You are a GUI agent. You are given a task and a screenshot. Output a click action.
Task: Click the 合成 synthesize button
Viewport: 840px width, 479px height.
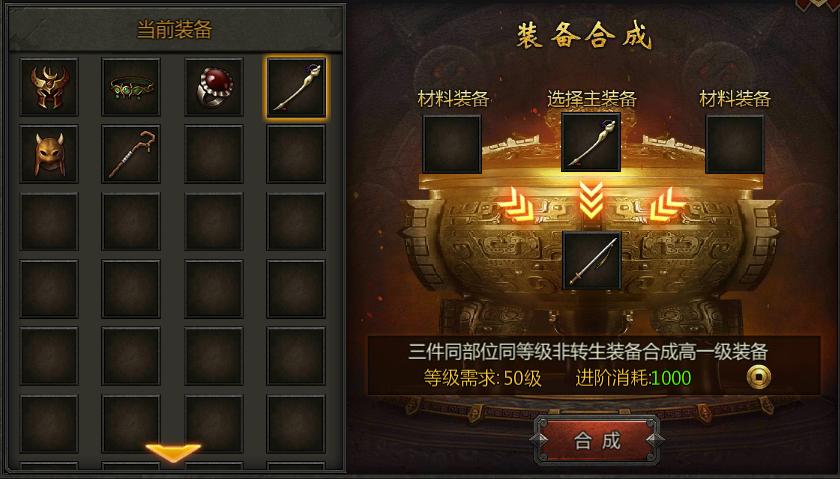pos(597,440)
